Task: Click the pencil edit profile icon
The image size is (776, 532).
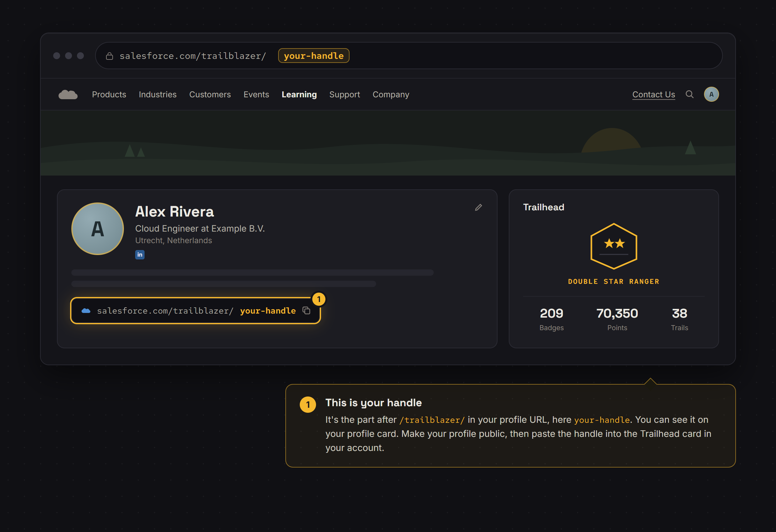Action: (478, 207)
